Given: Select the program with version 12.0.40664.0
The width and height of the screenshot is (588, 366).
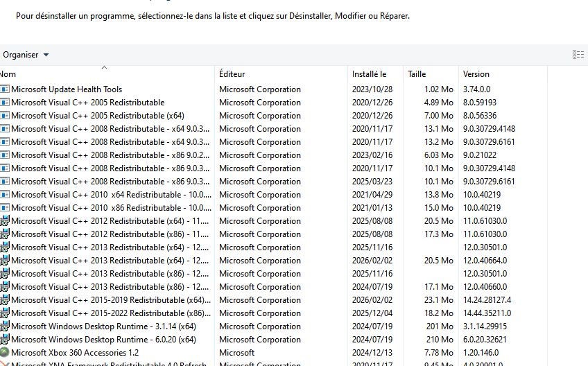Looking at the screenshot, I should tap(110, 261).
